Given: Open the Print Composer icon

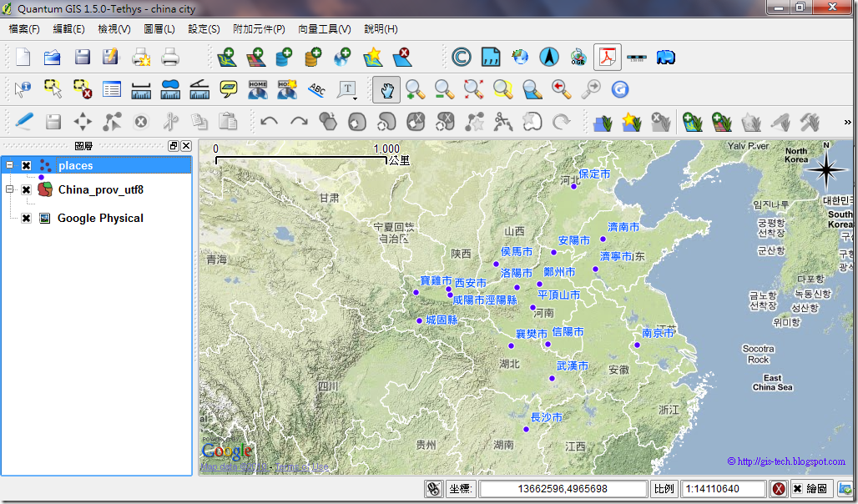Looking at the screenshot, I should click(x=141, y=57).
